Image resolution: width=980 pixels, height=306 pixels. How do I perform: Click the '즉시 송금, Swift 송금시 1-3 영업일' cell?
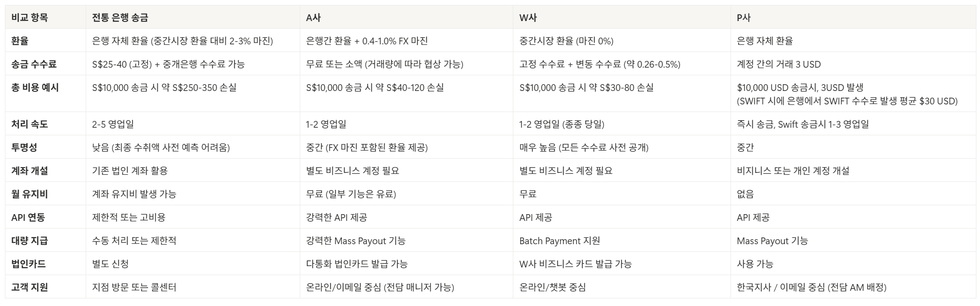tap(803, 124)
